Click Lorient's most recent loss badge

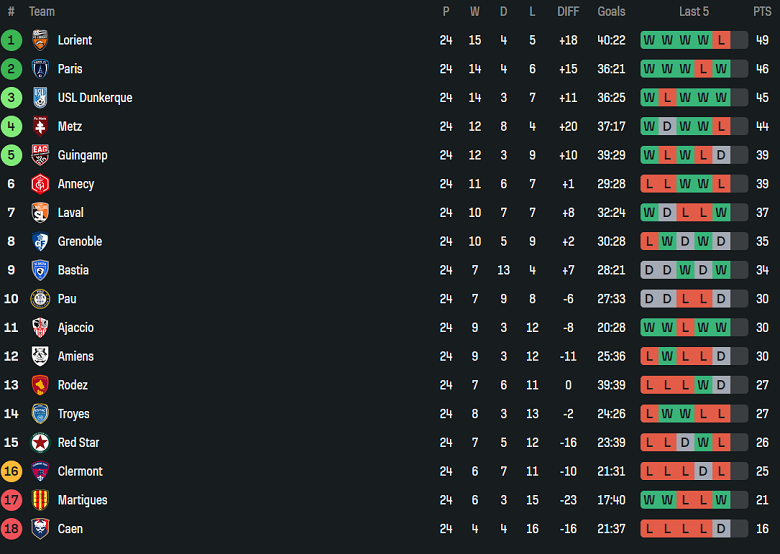(x=721, y=40)
